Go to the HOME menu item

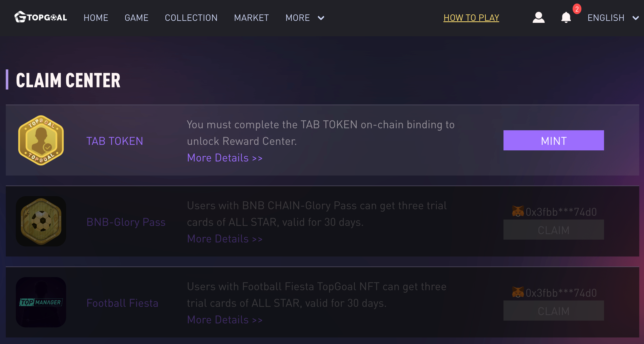click(96, 18)
